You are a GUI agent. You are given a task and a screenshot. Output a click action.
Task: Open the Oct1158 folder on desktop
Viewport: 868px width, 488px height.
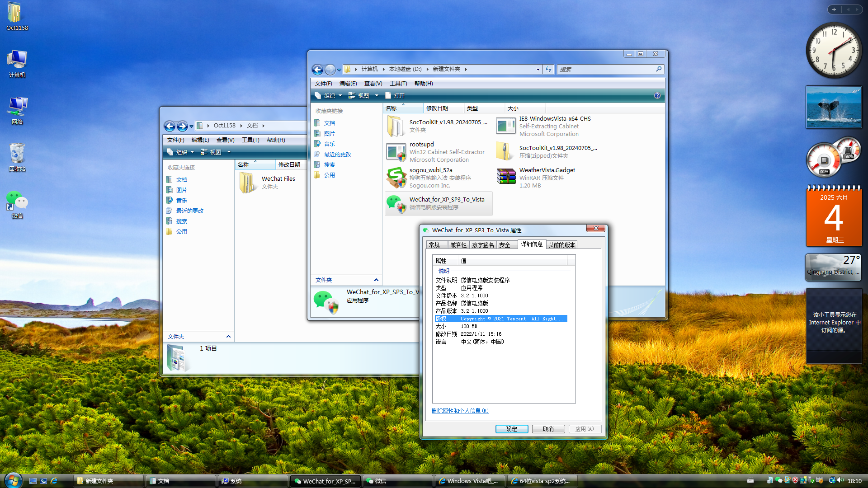point(17,16)
